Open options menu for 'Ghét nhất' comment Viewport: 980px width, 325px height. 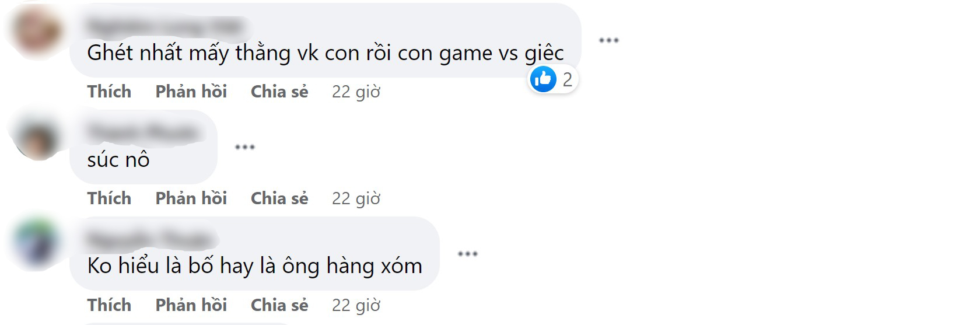click(x=608, y=40)
